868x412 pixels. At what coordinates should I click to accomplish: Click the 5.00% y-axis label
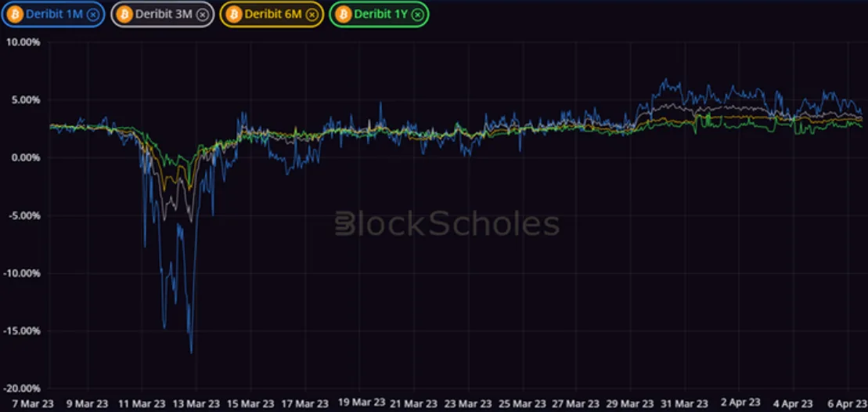click(x=25, y=100)
